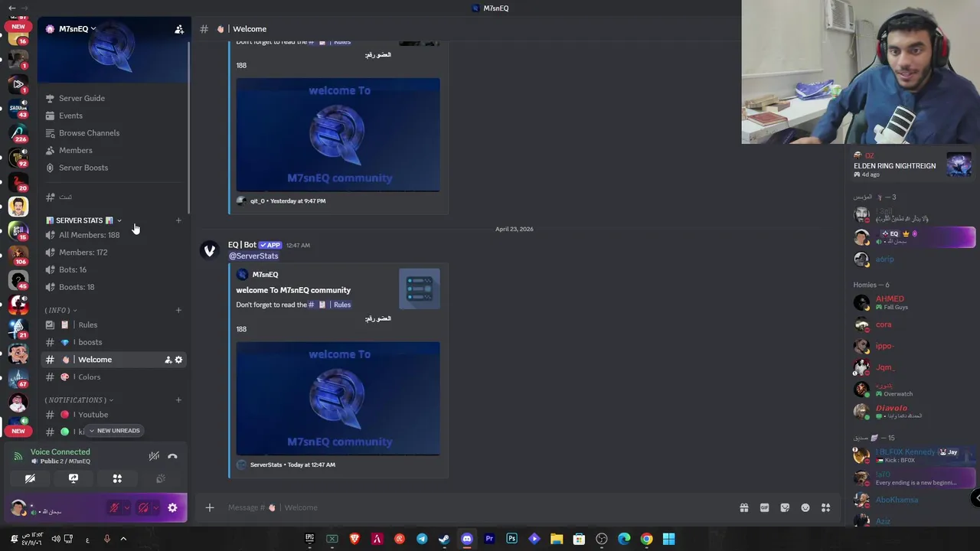Open Welcome channel settings gear
The width and height of the screenshot is (980, 551).
coord(178,360)
